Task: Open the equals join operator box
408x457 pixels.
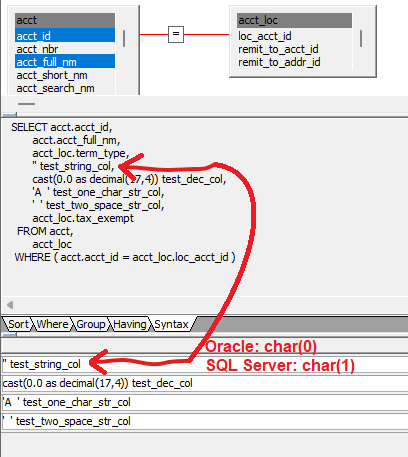Action: pos(176,34)
